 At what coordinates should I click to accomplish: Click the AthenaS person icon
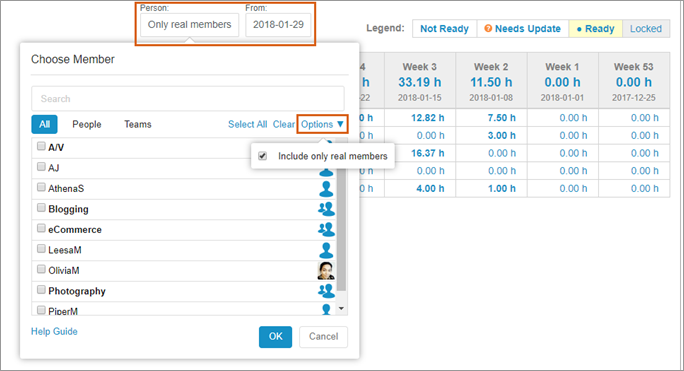[x=326, y=189]
